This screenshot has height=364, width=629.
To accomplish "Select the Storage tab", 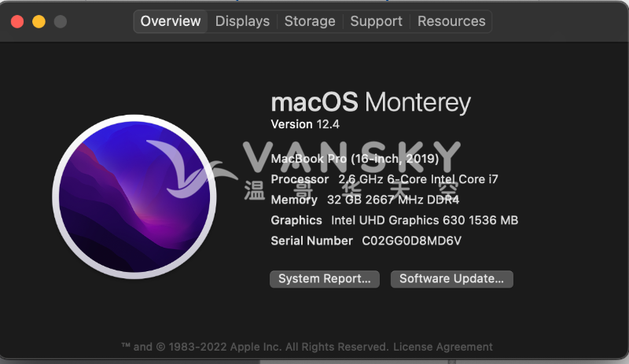I will point(310,21).
